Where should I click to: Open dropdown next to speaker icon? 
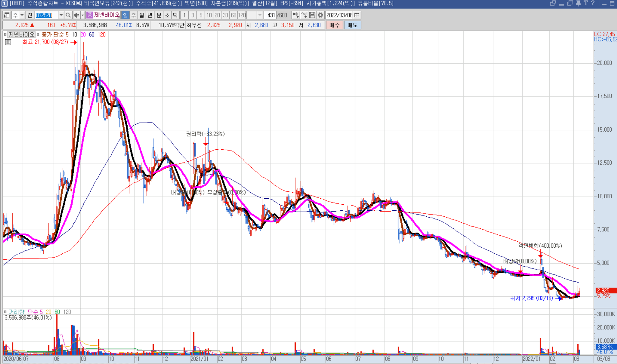[83, 15]
